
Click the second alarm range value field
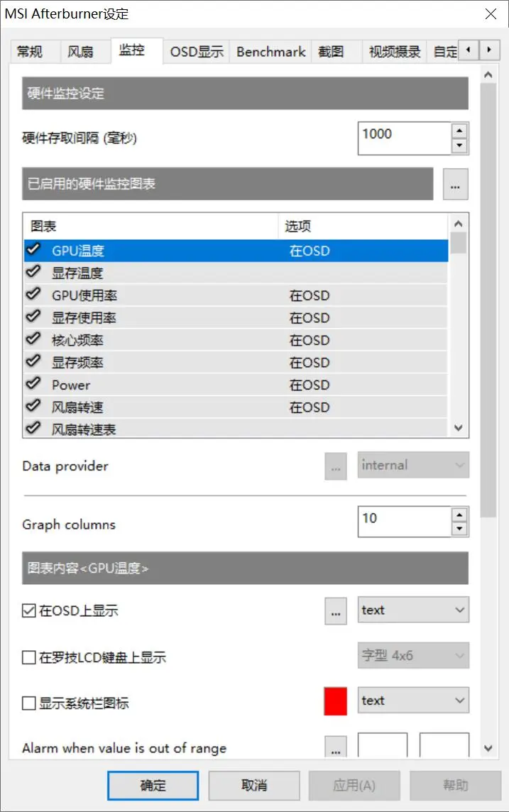click(x=444, y=746)
